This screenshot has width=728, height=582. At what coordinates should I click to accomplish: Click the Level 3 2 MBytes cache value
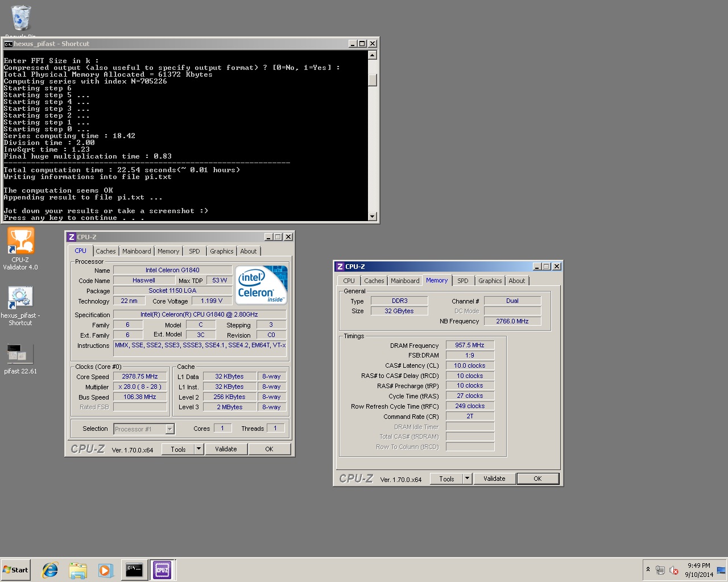(x=229, y=407)
